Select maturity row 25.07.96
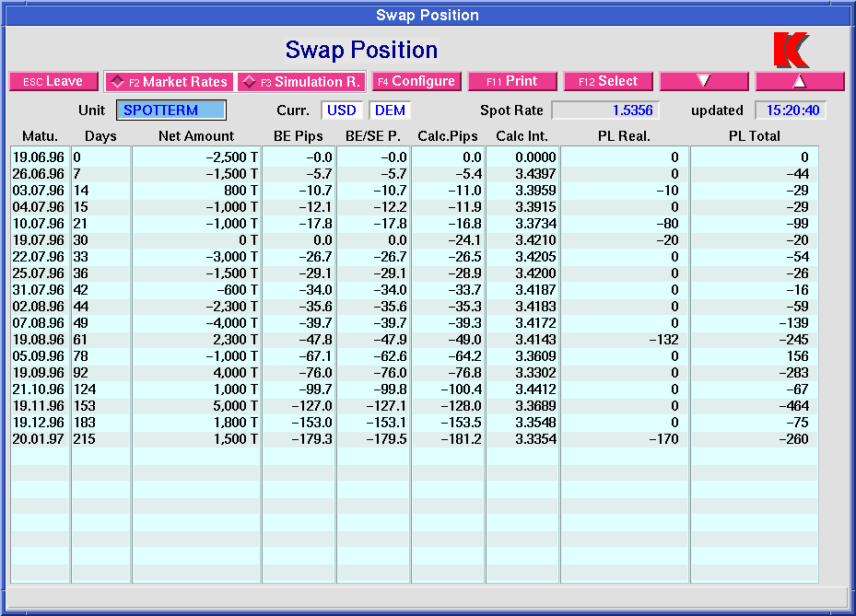Image resolution: width=856 pixels, height=616 pixels. point(415,273)
